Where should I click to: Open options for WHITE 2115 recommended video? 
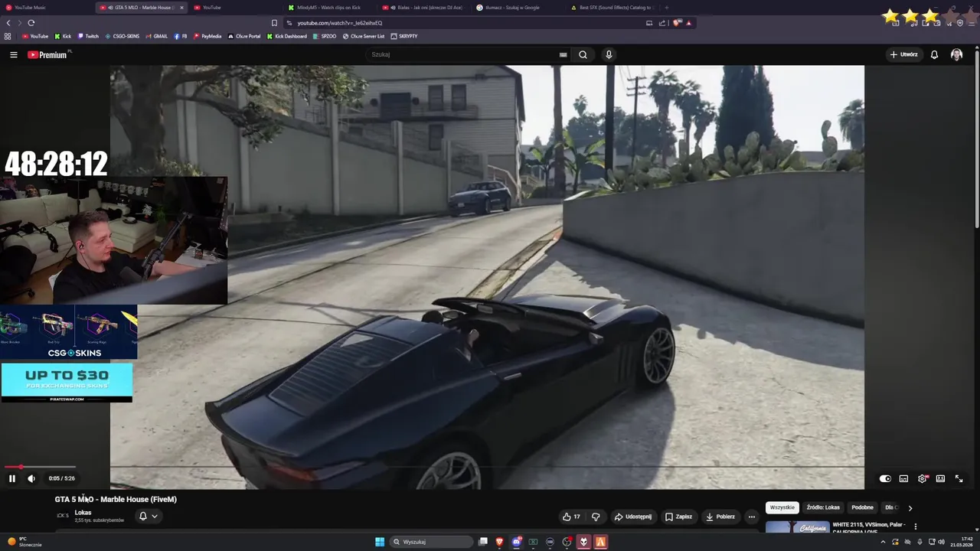915,527
